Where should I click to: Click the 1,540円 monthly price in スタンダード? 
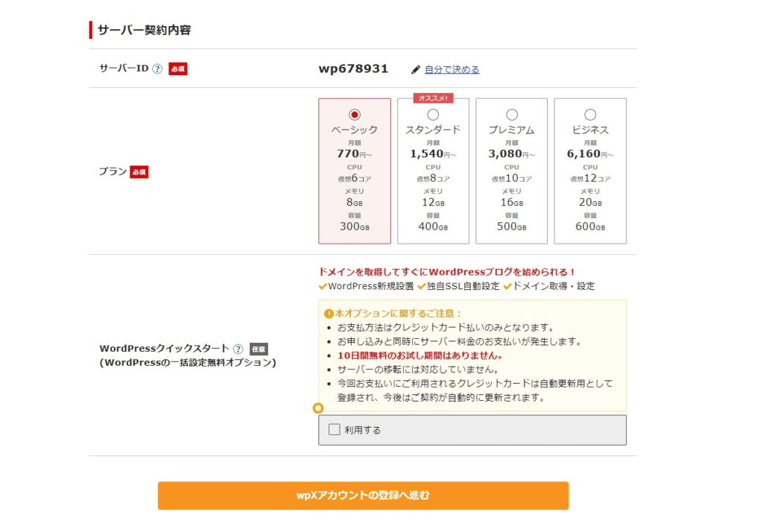(x=433, y=153)
